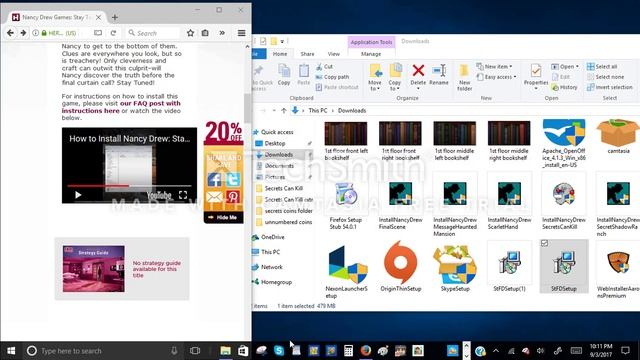The width and height of the screenshot is (640, 360).
Task: Click Firefox bookmark star icon
Action: pos(190,33)
